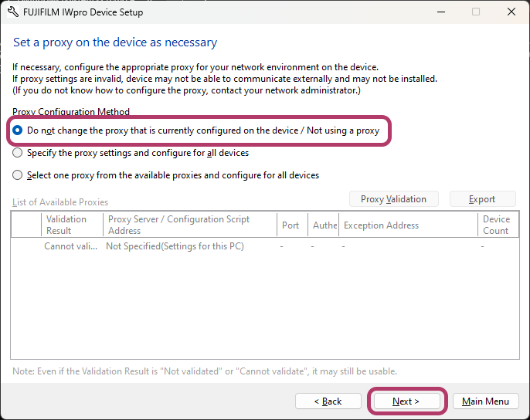The width and height of the screenshot is (530, 420).
Task: Click the Exception Address column header
Action: 408,225
